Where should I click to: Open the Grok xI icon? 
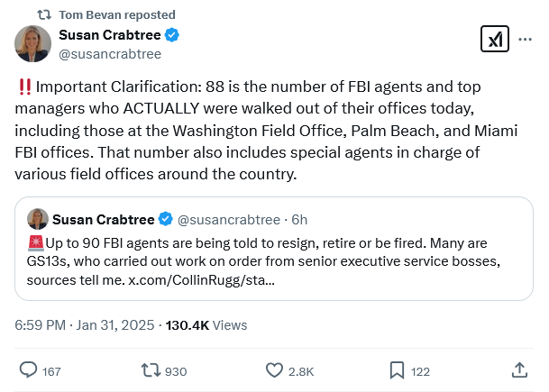495,39
